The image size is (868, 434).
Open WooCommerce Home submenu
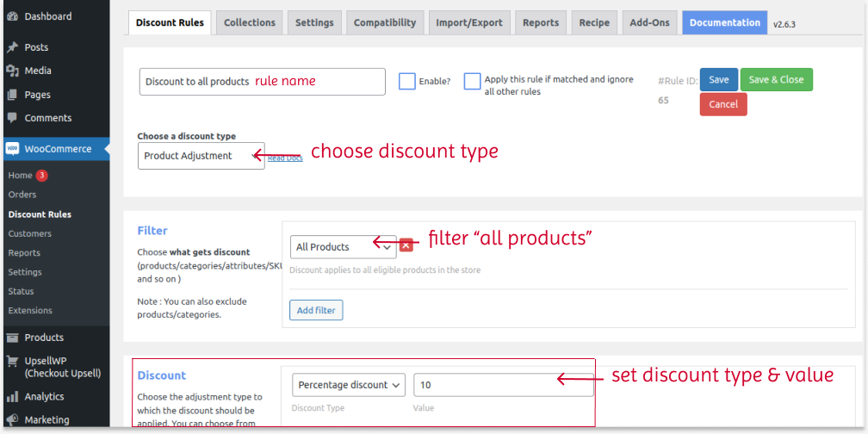21,176
